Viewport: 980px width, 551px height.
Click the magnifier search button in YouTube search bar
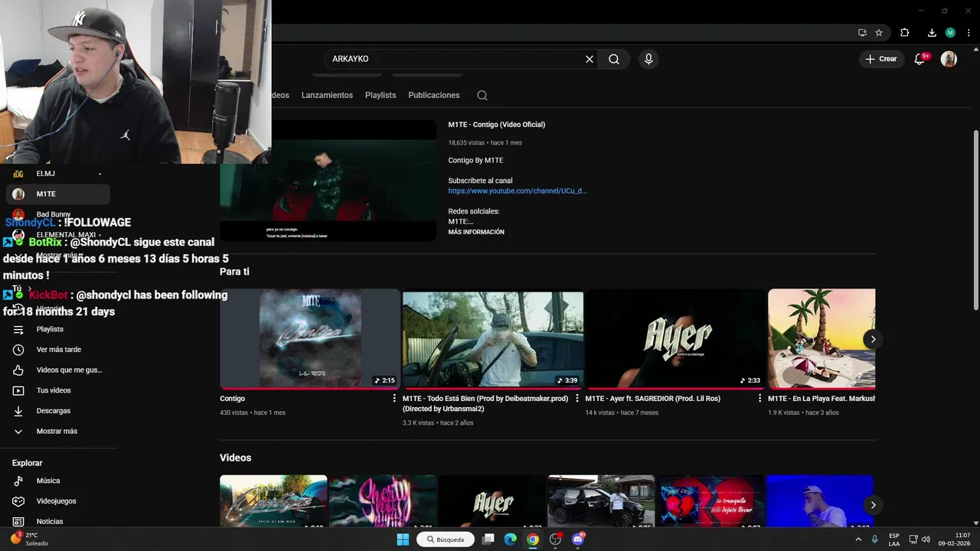tap(614, 59)
